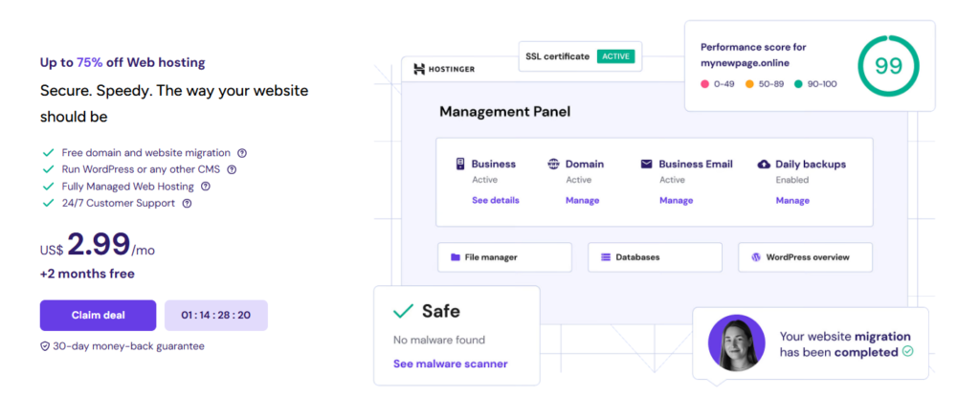The height and width of the screenshot is (397, 980).
Task: Click the ACTIVE SSL certificate badge
Action: click(x=616, y=56)
